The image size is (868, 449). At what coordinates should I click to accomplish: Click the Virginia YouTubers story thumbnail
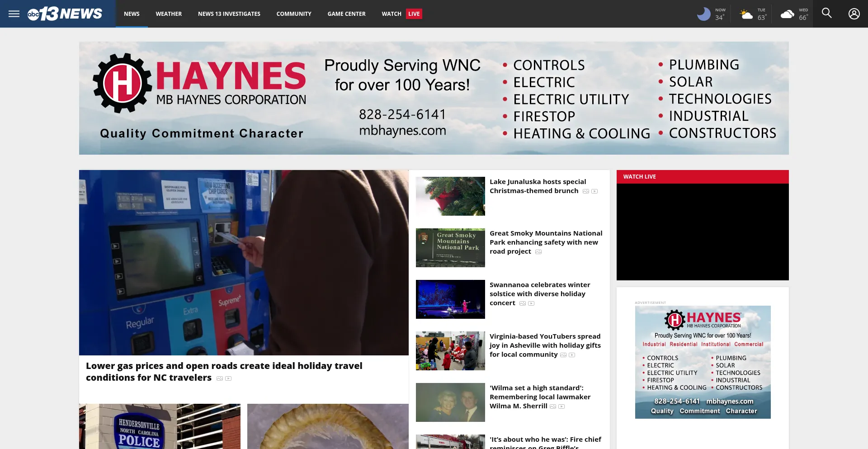(450, 351)
